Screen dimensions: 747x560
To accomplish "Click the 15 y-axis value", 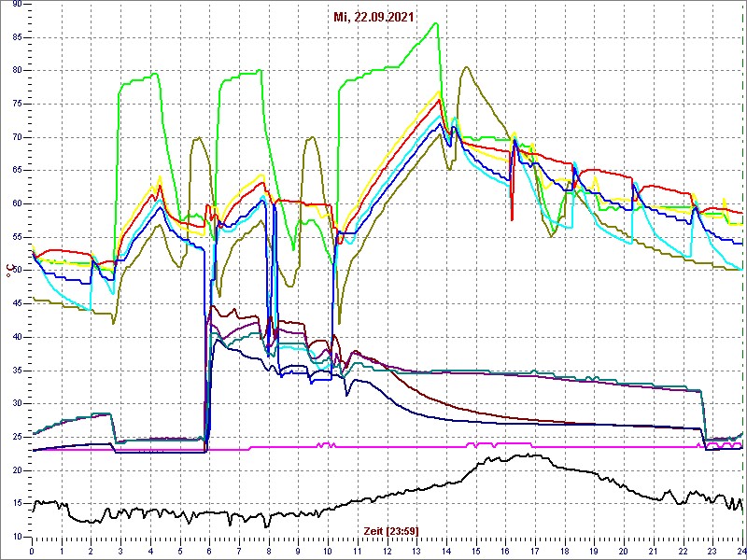I will 16,504.
